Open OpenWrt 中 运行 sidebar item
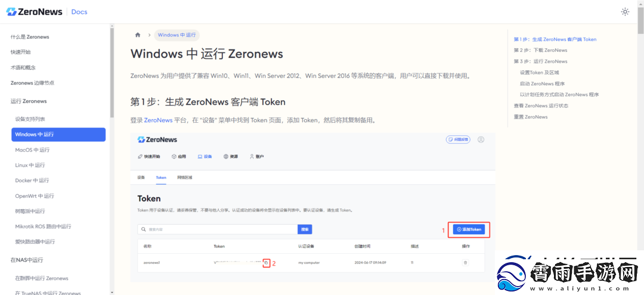Viewport: 644px width, 295px height. click(35, 196)
